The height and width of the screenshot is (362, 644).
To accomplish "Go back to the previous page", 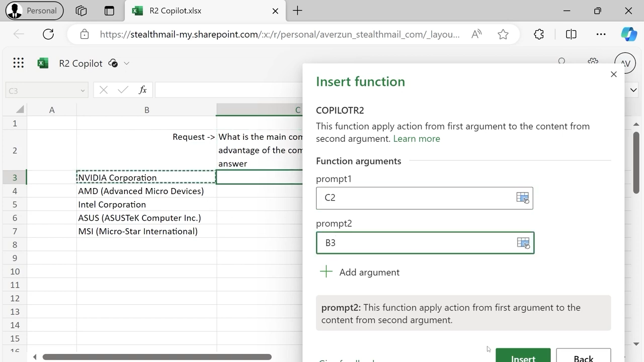I will (x=19, y=34).
